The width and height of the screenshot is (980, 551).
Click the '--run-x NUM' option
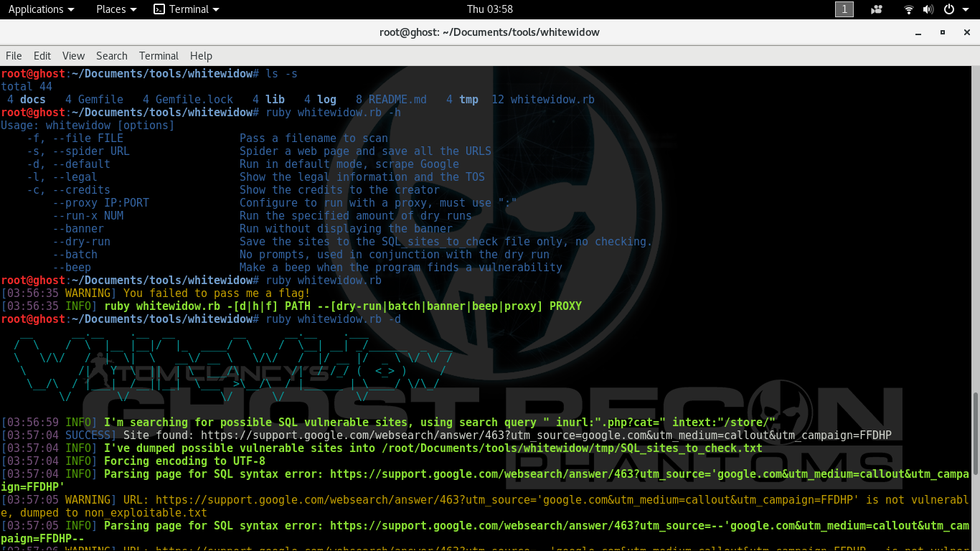[x=88, y=216]
